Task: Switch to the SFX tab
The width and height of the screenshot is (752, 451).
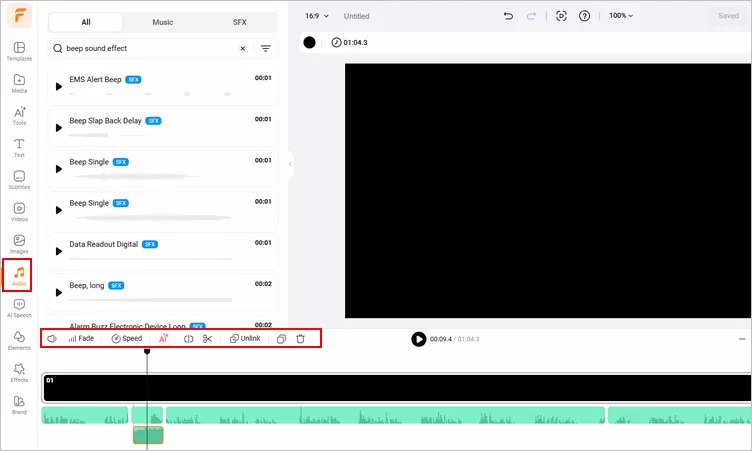Action: pos(239,22)
